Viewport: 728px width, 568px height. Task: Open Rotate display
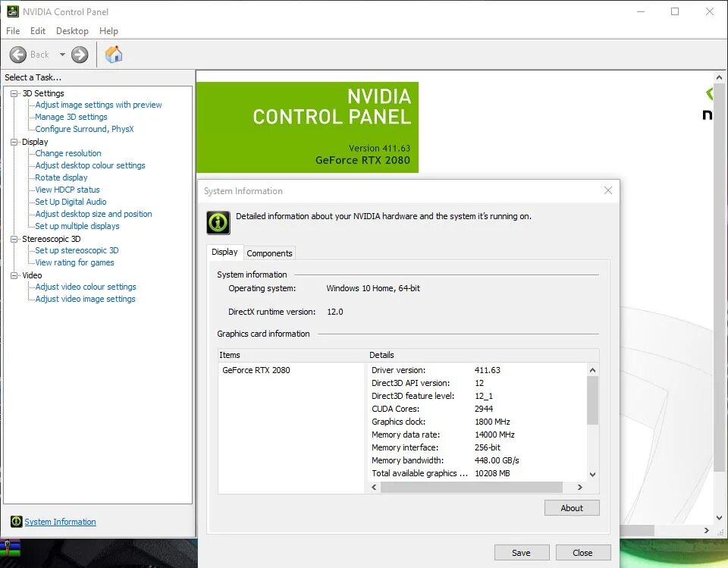61,177
